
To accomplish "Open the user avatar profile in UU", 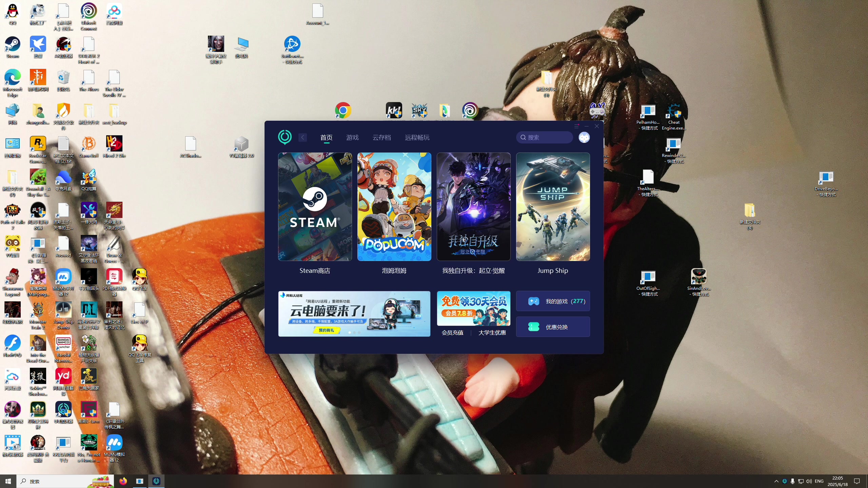I will [x=584, y=137].
